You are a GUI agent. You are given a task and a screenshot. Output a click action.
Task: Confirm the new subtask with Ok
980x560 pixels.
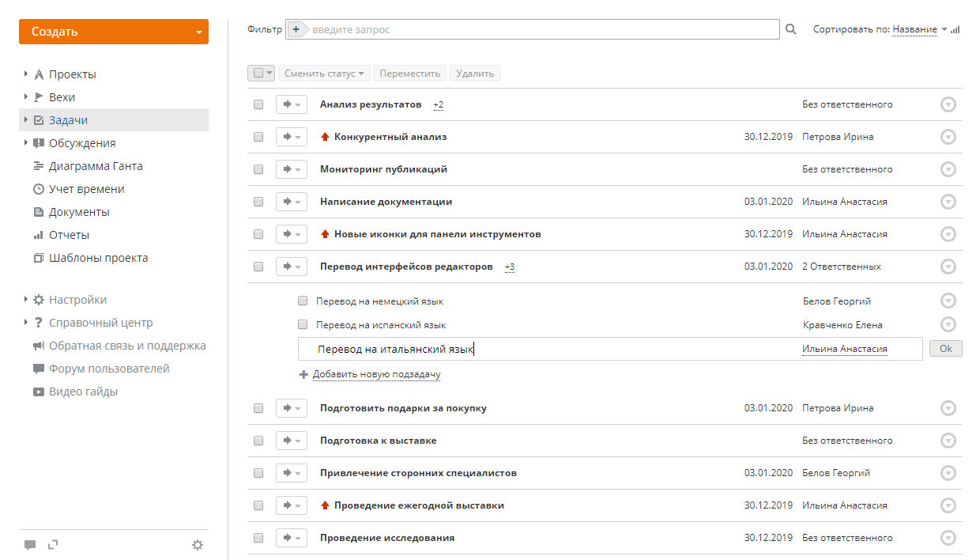[x=946, y=349]
